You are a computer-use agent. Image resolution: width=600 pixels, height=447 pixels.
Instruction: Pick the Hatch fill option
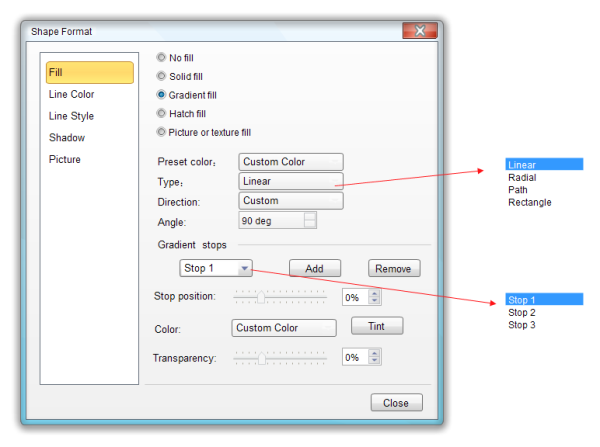[161, 113]
